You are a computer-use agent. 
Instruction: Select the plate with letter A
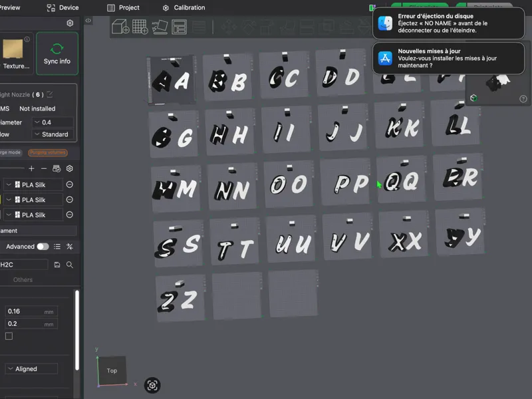pos(172,80)
